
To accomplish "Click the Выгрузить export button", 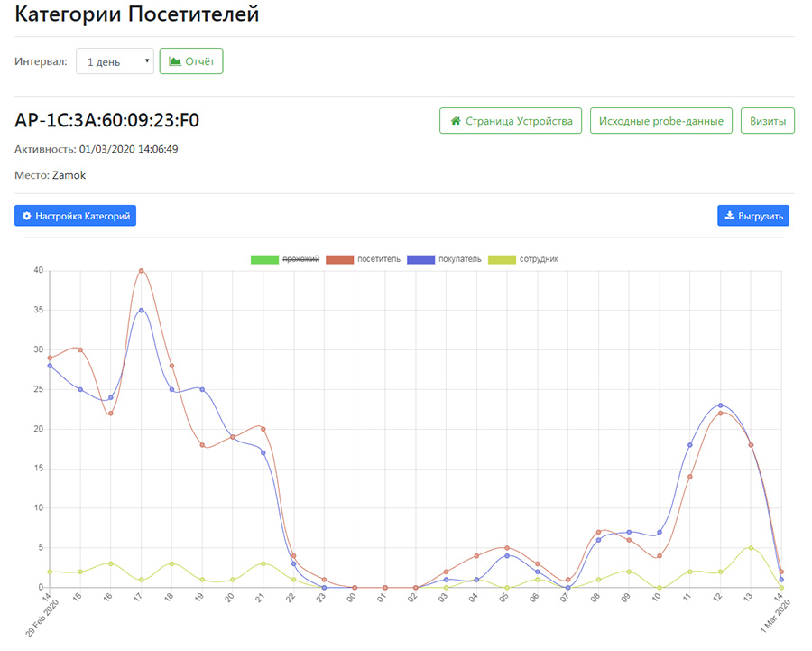I will point(753,216).
